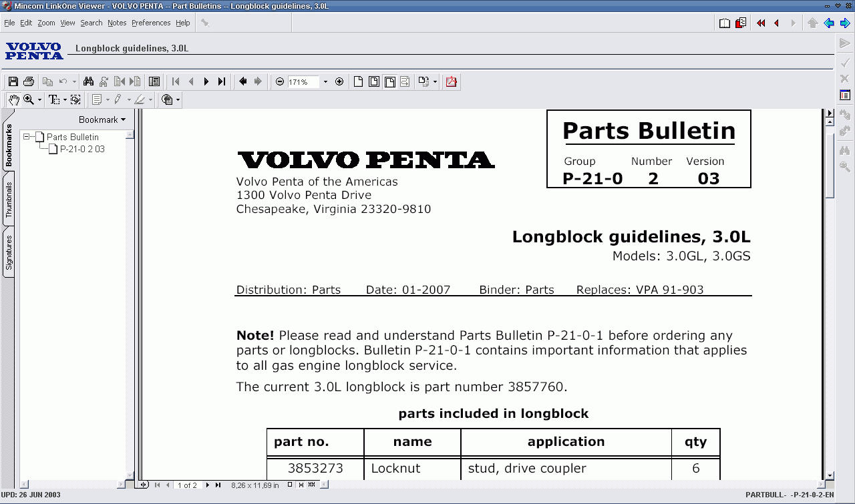Viewport: 855px width, 504px height.
Task: Navigate forward with the blue right arrow
Action: coord(845,23)
